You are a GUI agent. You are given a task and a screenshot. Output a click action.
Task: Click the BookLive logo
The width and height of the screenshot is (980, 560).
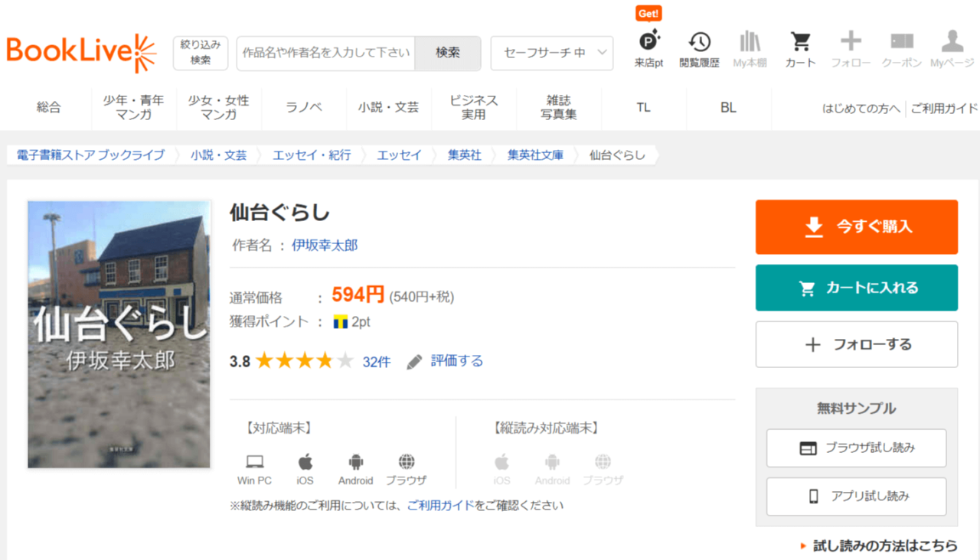(81, 53)
